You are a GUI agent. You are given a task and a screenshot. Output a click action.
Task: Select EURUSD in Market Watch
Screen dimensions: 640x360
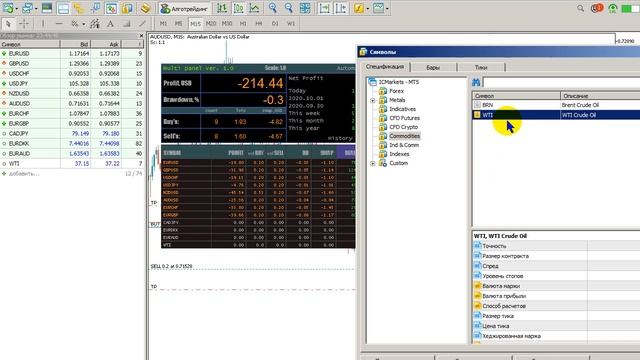point(71,53)
